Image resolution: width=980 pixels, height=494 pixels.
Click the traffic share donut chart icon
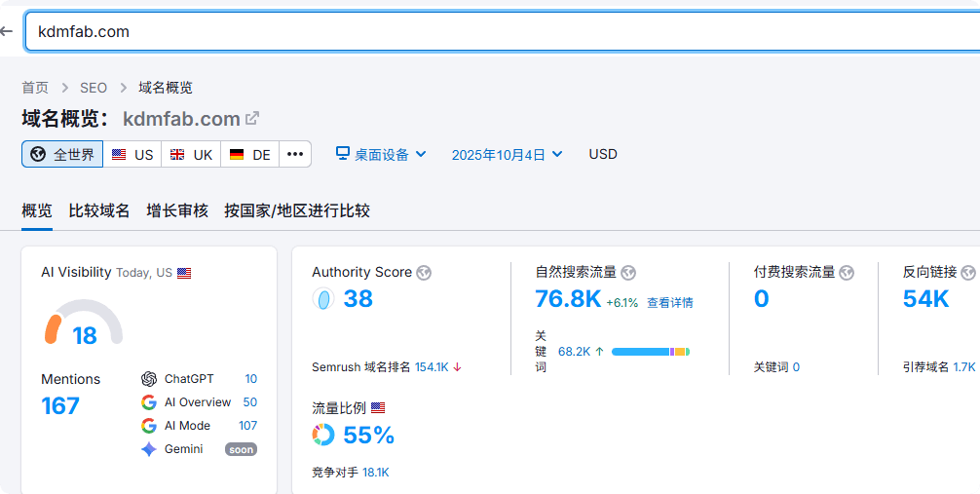click(x=323, y=435)
